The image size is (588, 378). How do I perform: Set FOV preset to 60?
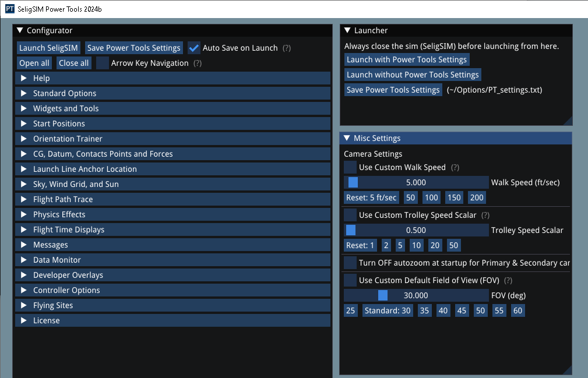click(518, 310)
